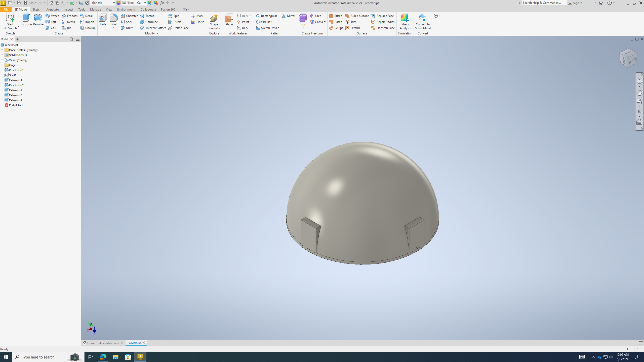
Task: Click Convert to Sheet Metal
Action: (x=423, y=22)
